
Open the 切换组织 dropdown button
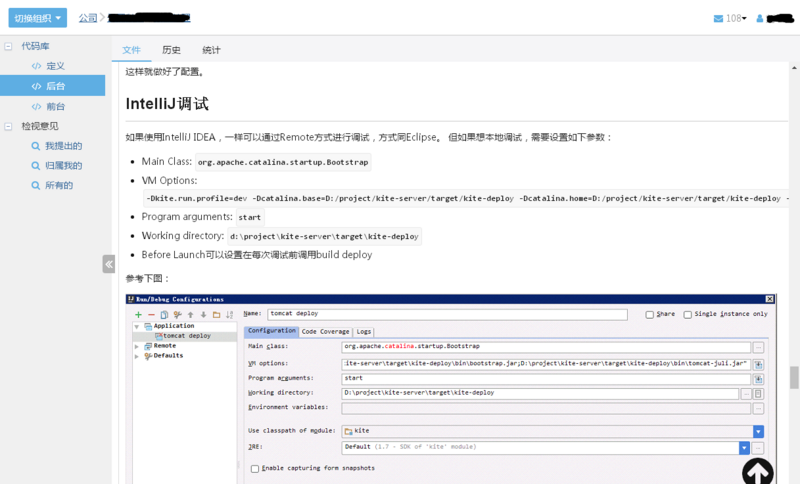point(37,18)
